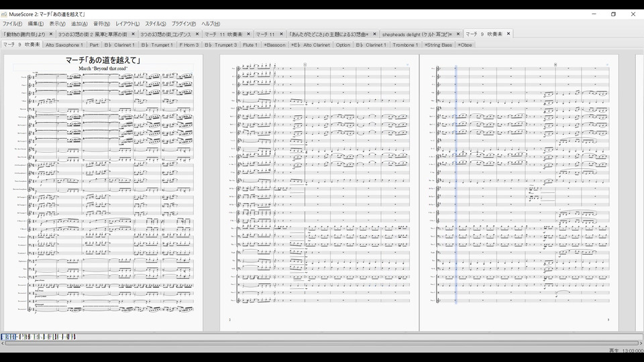Click the score title マーチ「あの道を越えて」
This screenshot has height=362, width=644.
[x=103, y=60]
